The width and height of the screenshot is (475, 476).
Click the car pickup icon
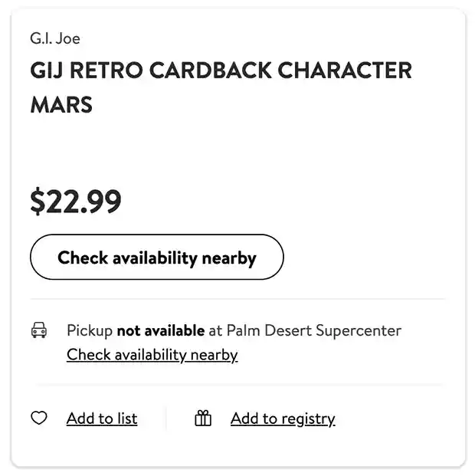tap(38, 331)
